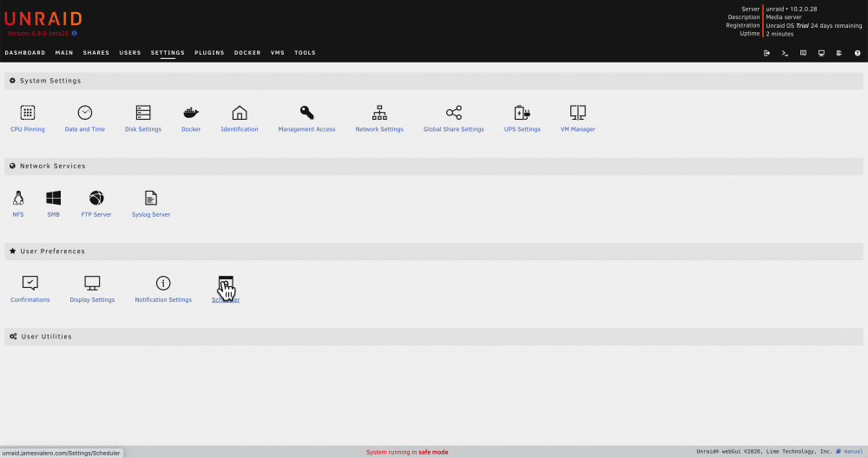This screenshot has width=868, height=458.
Task: Open Display Settings monitor icon
Action: coord(92,283)
